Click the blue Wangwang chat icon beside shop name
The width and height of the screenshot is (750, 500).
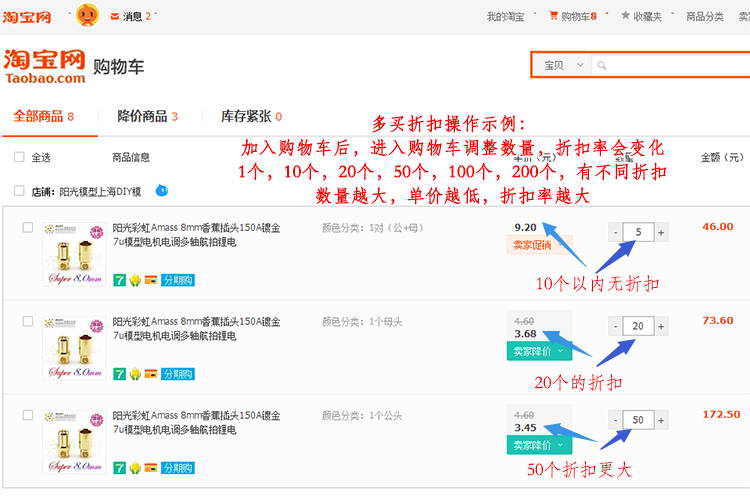(x=162, y=190)
